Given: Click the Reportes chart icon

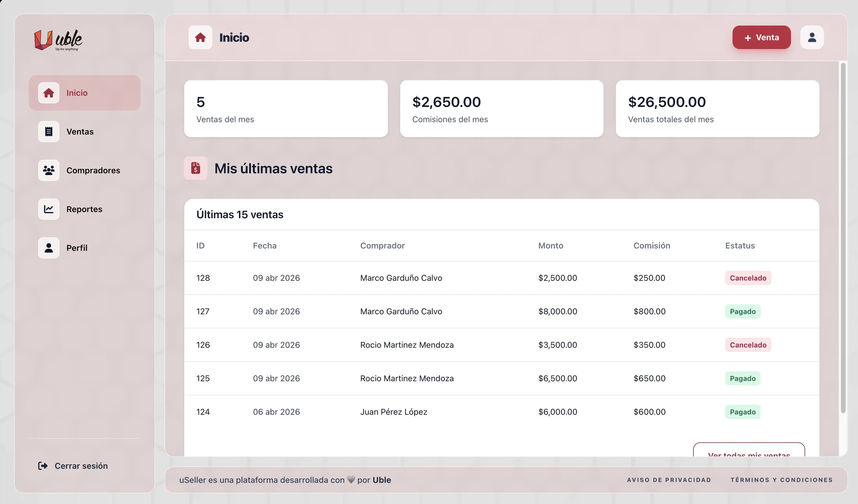Looking at the screenshot, I should coord(49,209).
